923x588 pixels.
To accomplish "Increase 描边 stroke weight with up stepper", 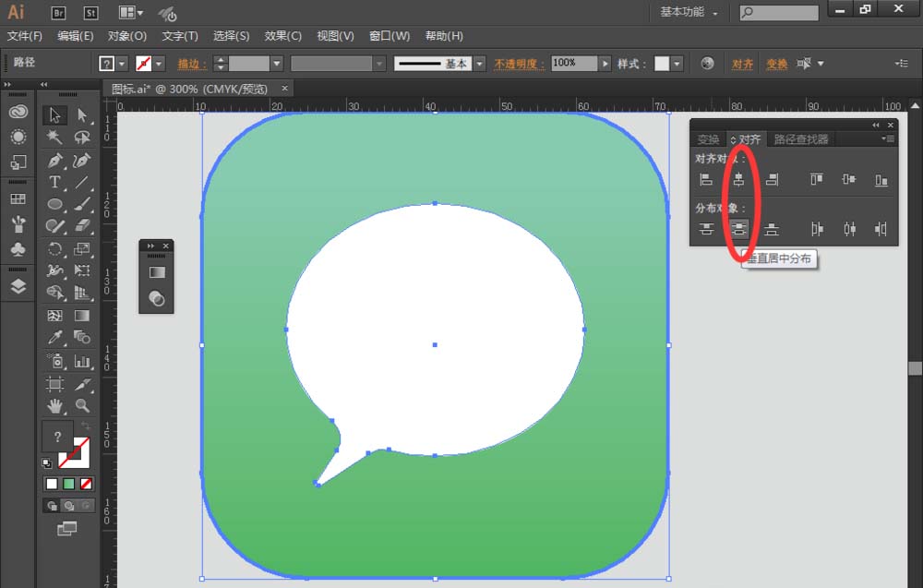I will [x=220, y=58].
